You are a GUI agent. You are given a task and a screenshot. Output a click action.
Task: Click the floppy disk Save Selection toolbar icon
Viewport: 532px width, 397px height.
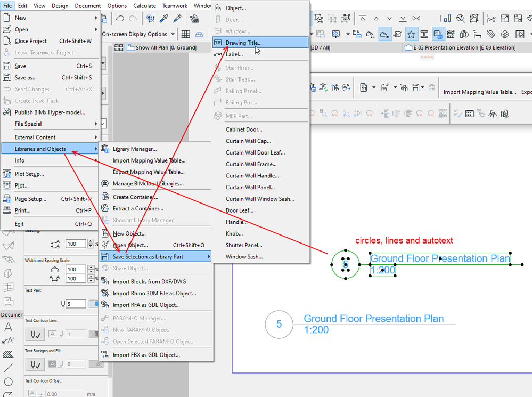click(415, 87)
